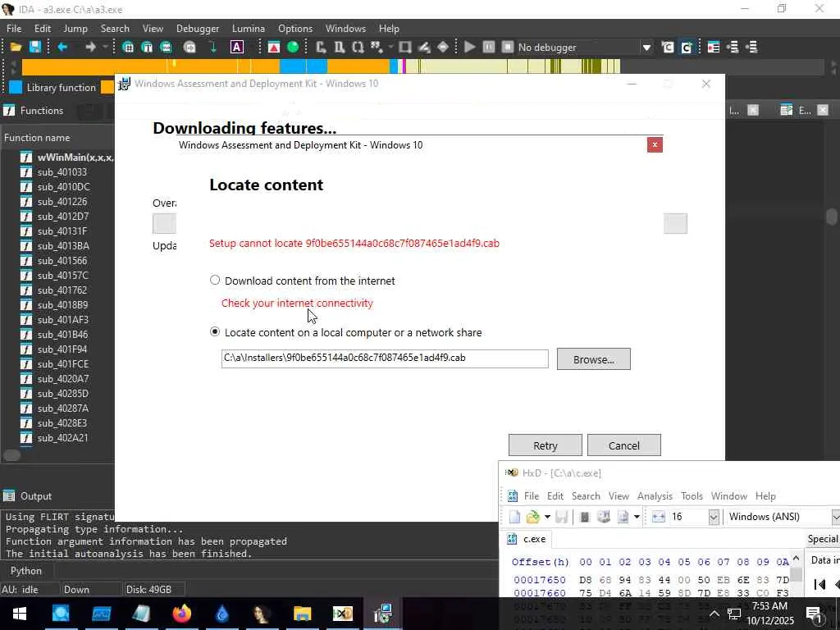840x630 pixels.
Task: Jump back with IDA's blue left arrow
Action: pyautogui.click(x=62, y=47)
